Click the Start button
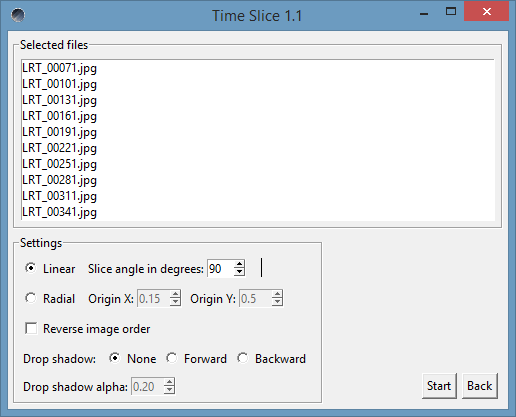 tap(439, 386)
